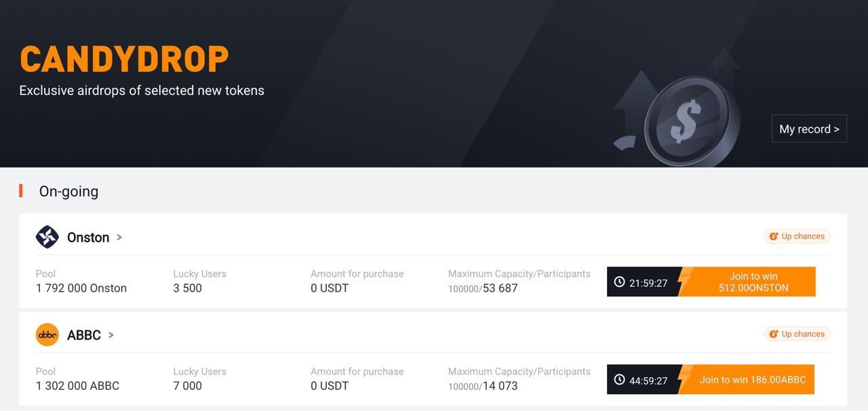Expand ABBC details via chevron arrow

coord(111,335)
